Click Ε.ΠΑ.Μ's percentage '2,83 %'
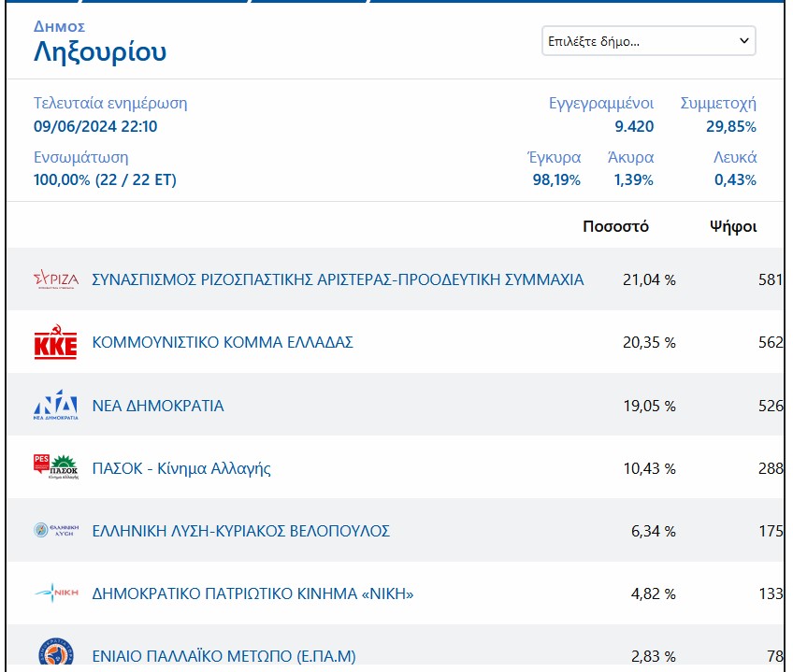793x672 pixels. (654, 656)
